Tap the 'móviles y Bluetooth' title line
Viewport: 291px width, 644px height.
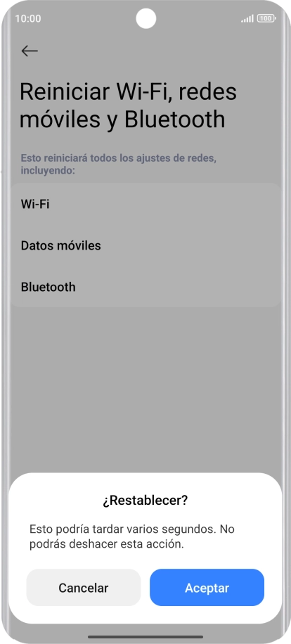[x=122, y=120]
